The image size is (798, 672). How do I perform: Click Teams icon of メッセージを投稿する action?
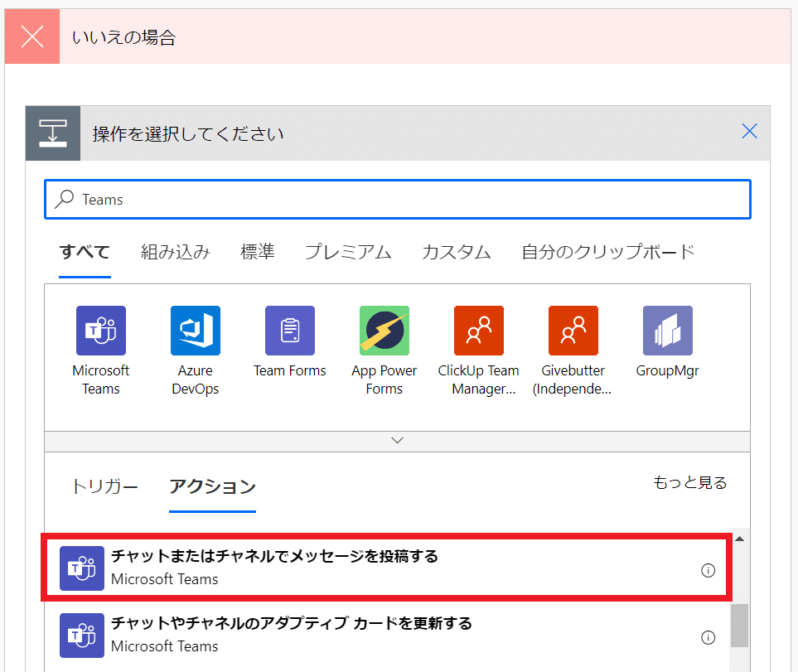coord(82,568)
